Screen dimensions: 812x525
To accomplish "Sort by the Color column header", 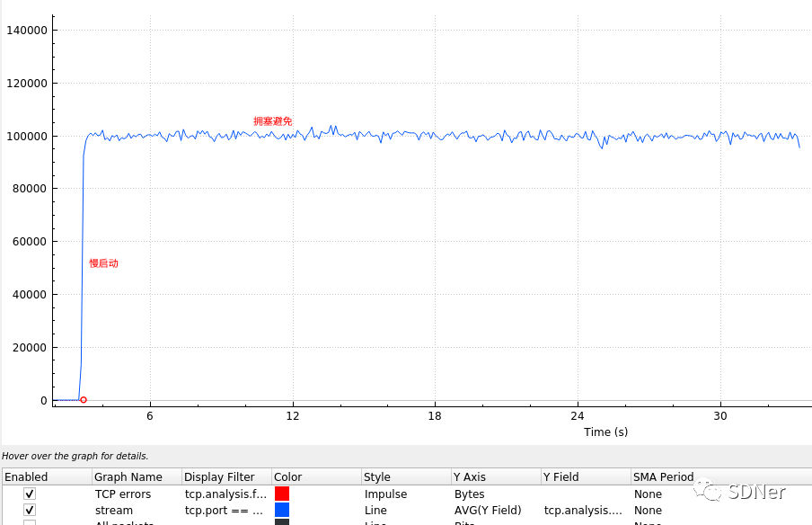I will 316,476.
